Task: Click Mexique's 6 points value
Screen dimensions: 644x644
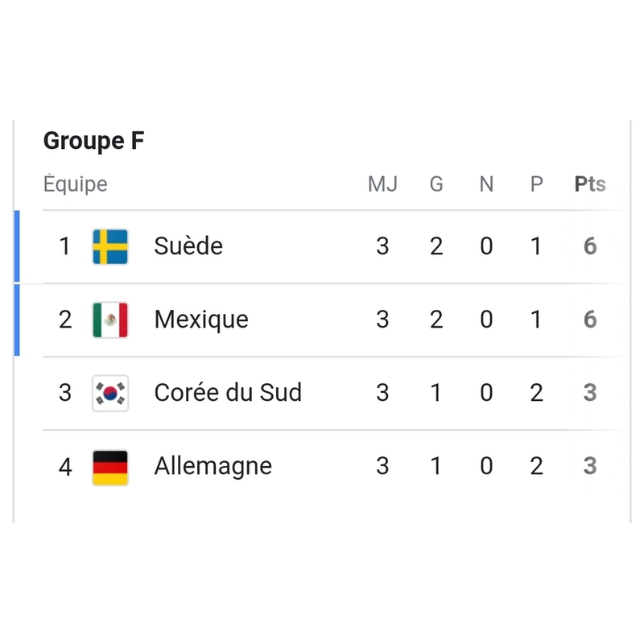Action: click(590, 320)
